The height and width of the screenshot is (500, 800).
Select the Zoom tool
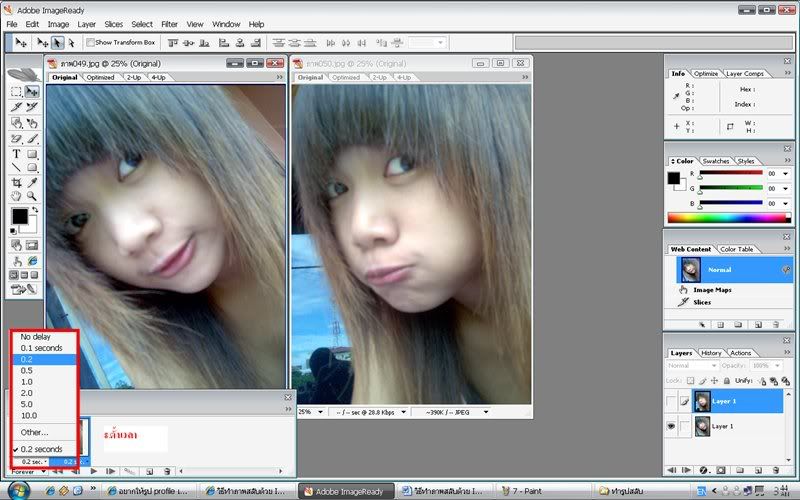pyautogui.click(x=32, y=196)
